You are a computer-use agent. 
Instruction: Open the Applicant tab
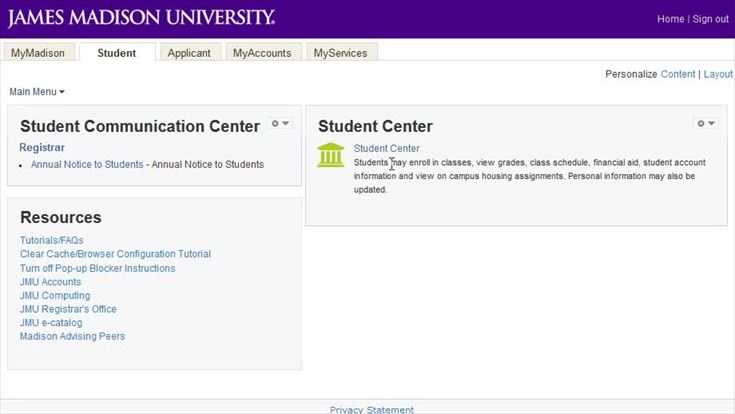coord(189,53)
